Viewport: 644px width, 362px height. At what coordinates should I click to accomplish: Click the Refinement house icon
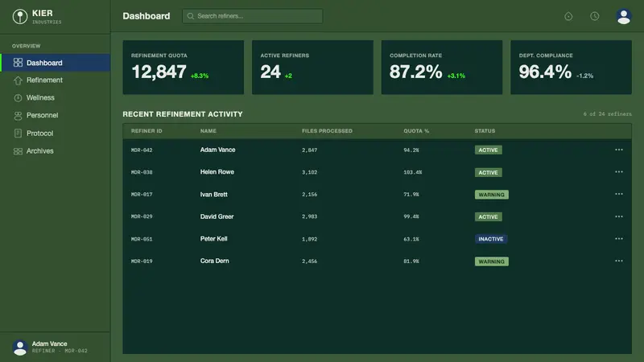pyautogui.click(x=18, y=80)
